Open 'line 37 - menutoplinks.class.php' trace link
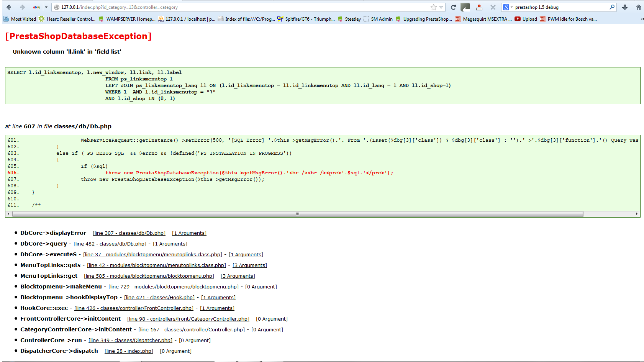 (152, 255)
